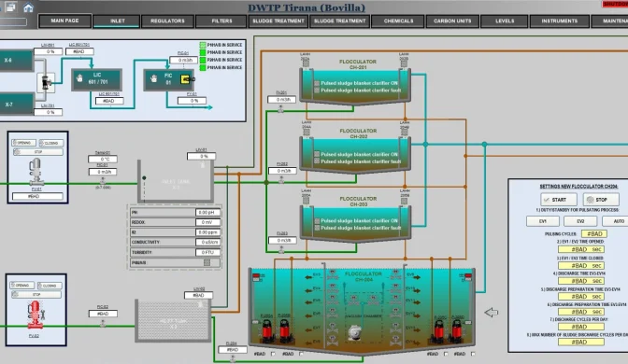Toggle CH-201 pulsed sludge blanket clarifier ON
This screenshot has width=628, height=364.
317,83
